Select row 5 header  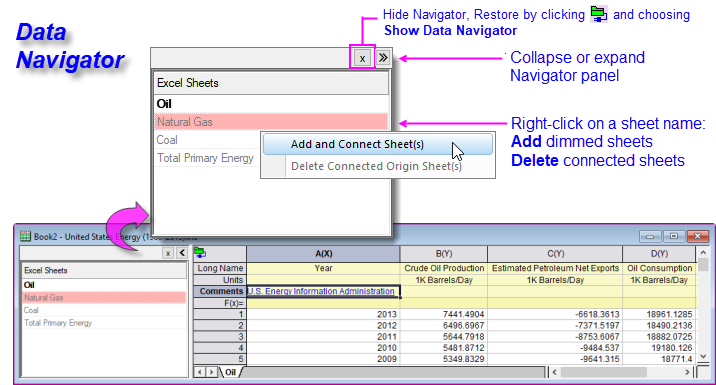[220, 359]
